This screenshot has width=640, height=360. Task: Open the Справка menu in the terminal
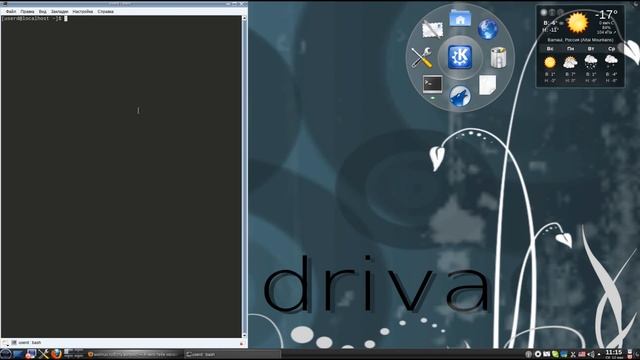click(x=106, y=11)
